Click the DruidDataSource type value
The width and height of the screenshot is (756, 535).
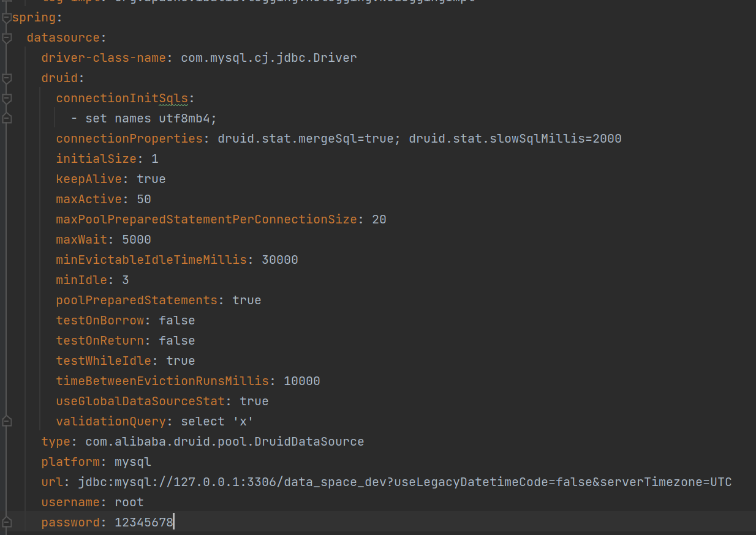point(224,441)
